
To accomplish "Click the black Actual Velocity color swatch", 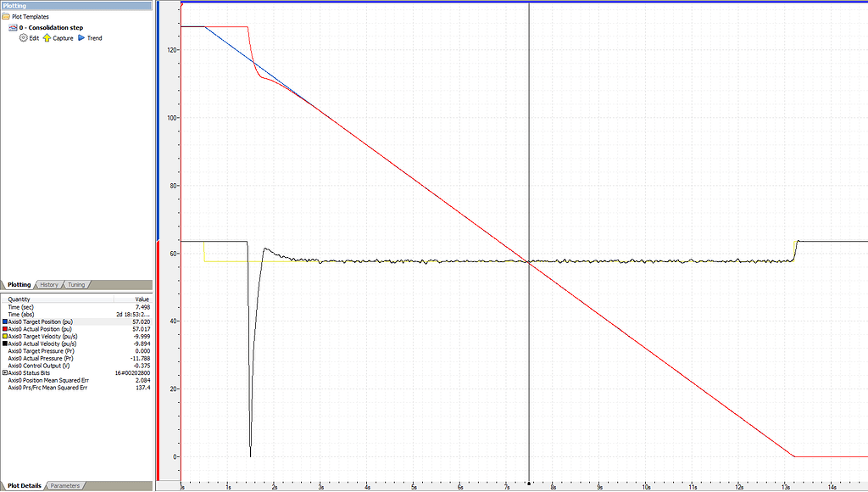I will click(x=5, y=344).
